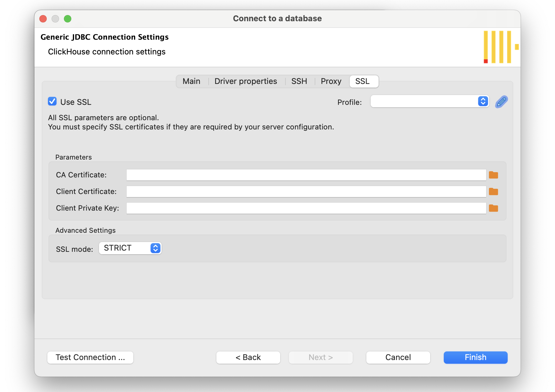Cancel the database connection dialog
The height and width of the screenshot is (392, 555).
tap(398, 357)
